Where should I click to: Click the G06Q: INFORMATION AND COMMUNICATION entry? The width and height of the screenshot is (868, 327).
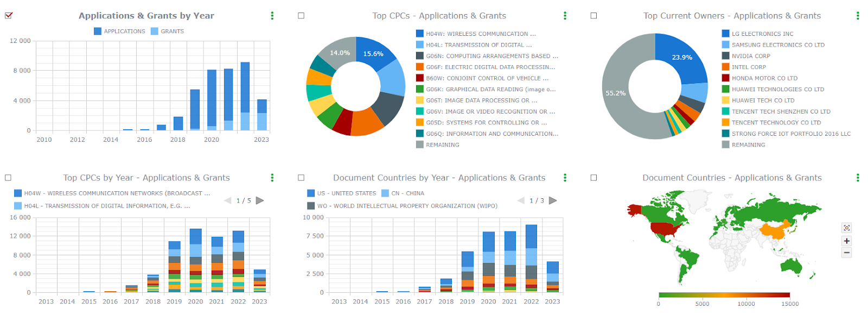(487, 134)
